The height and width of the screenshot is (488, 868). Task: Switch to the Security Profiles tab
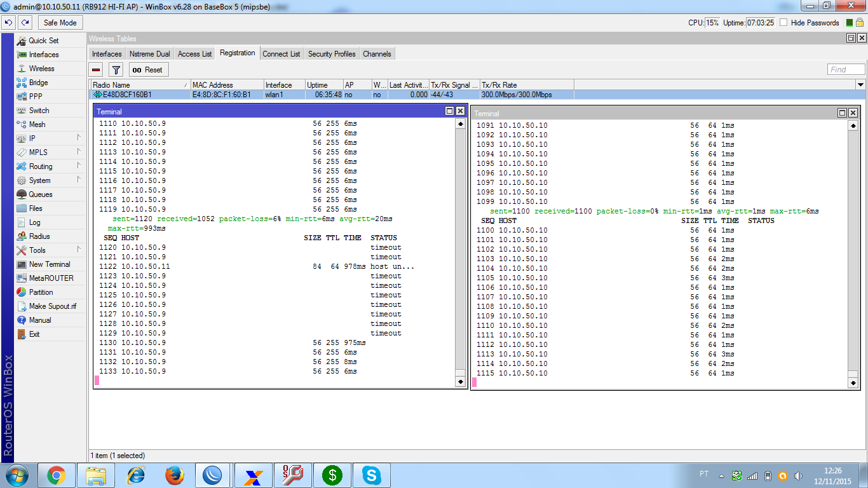point(332,54)
